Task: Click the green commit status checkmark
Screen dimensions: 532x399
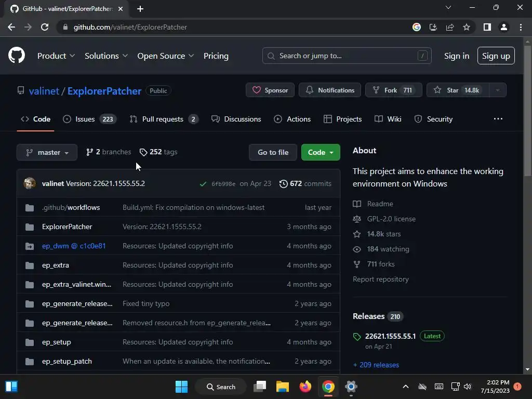Action: [203, 184]
